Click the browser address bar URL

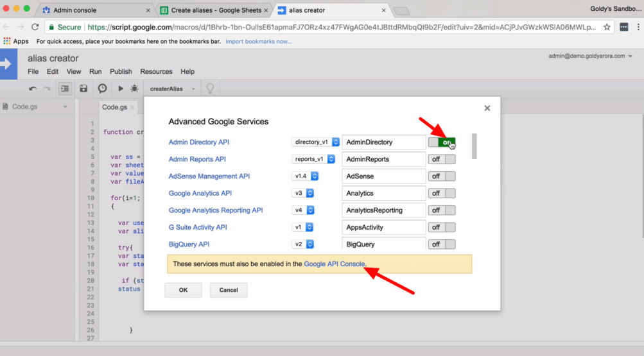pyautogui.click(x=342, y=27)
